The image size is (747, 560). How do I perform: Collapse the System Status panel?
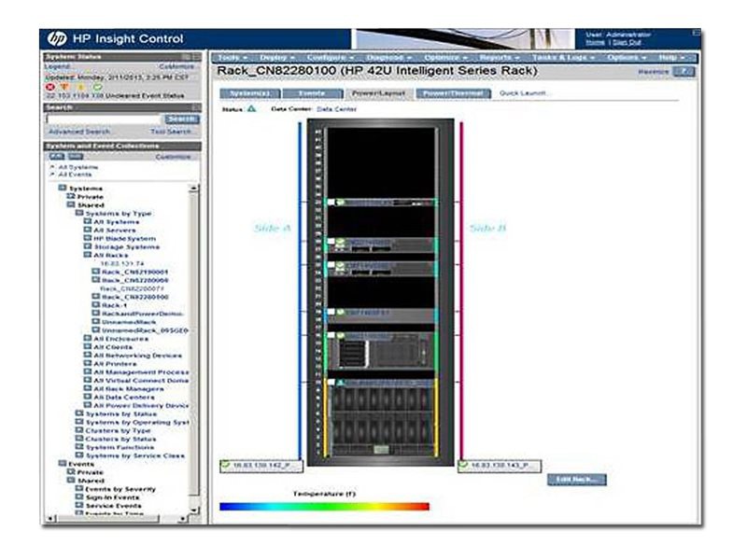pyautogui.click(x=192, y=57)
